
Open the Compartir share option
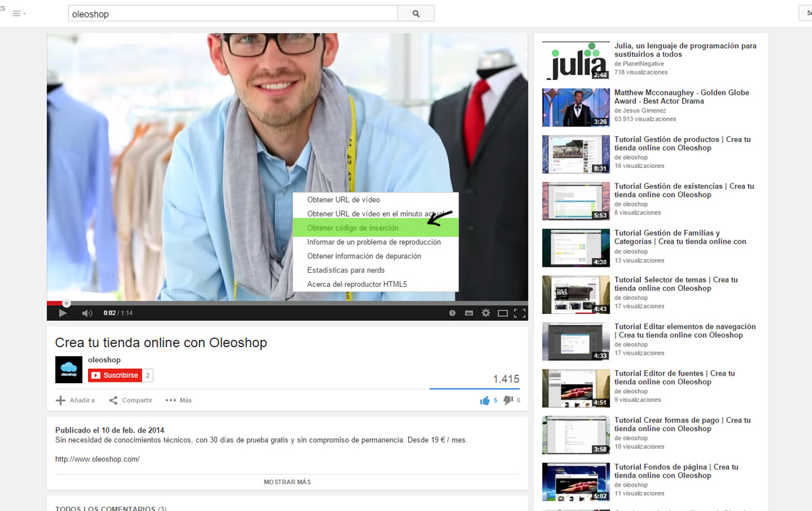[131, 400]
